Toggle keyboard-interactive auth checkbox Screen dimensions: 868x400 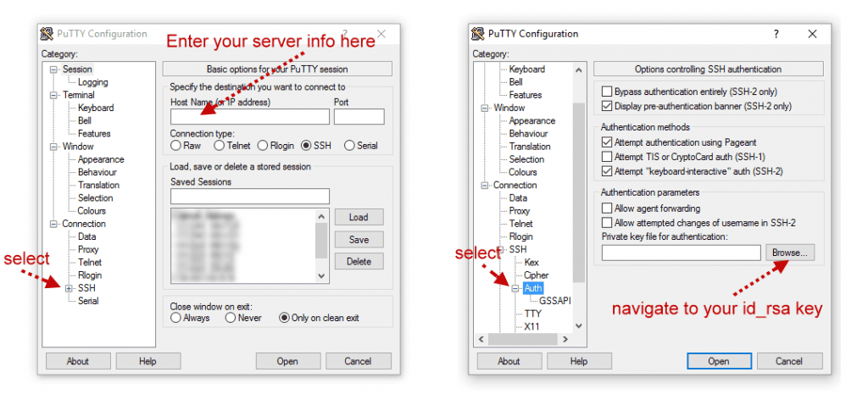point(607,171)
